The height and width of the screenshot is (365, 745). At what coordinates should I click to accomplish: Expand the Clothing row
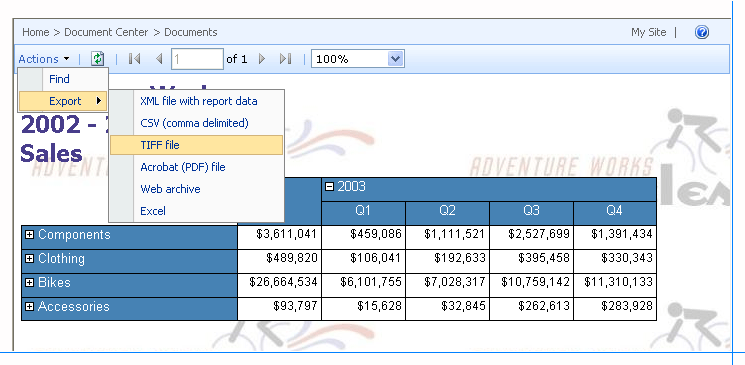pyautogui.click(x=29, y=259)
